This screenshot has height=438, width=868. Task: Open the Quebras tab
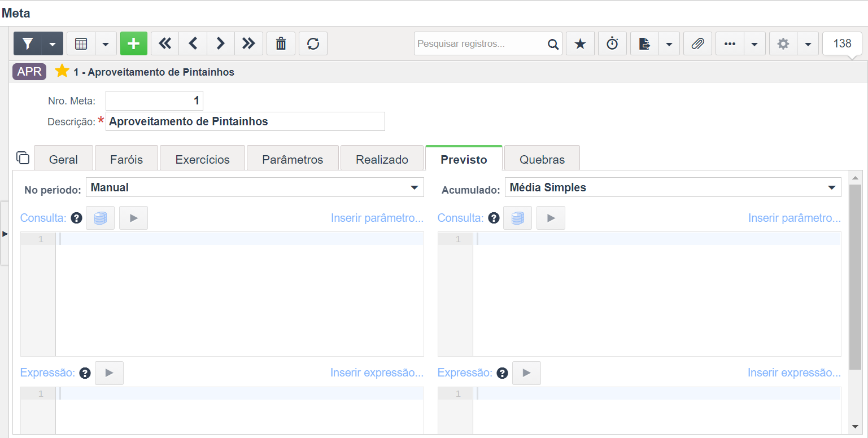tap(542, 159)
